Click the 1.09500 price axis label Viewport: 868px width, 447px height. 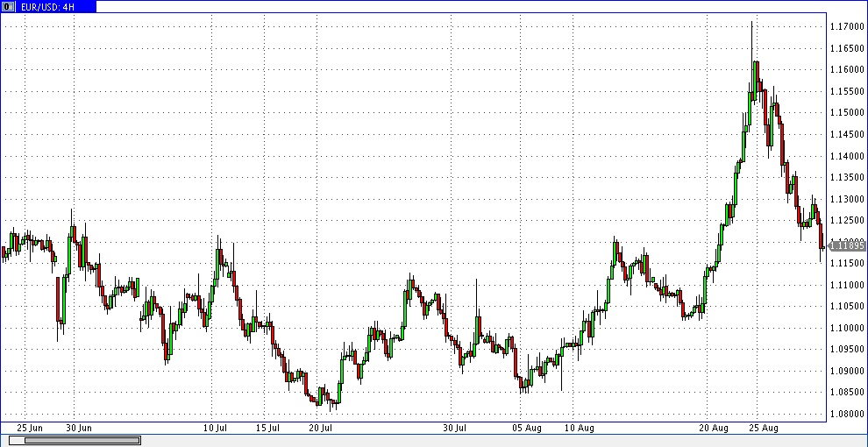pos(847,350)
